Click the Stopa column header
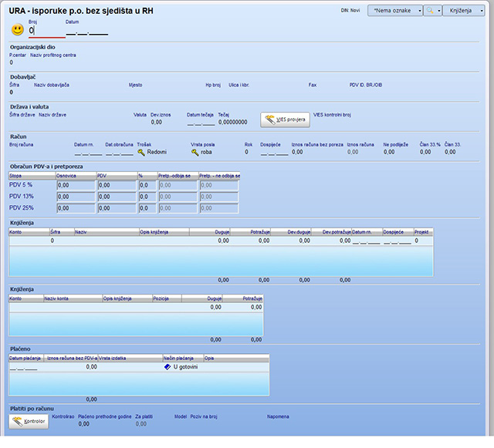 32,176
